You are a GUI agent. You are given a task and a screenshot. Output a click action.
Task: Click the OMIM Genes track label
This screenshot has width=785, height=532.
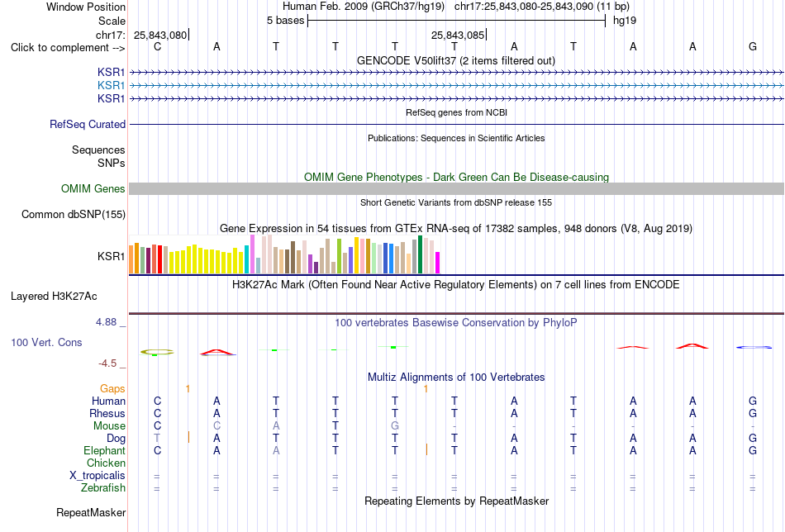(x=93, y=188)
